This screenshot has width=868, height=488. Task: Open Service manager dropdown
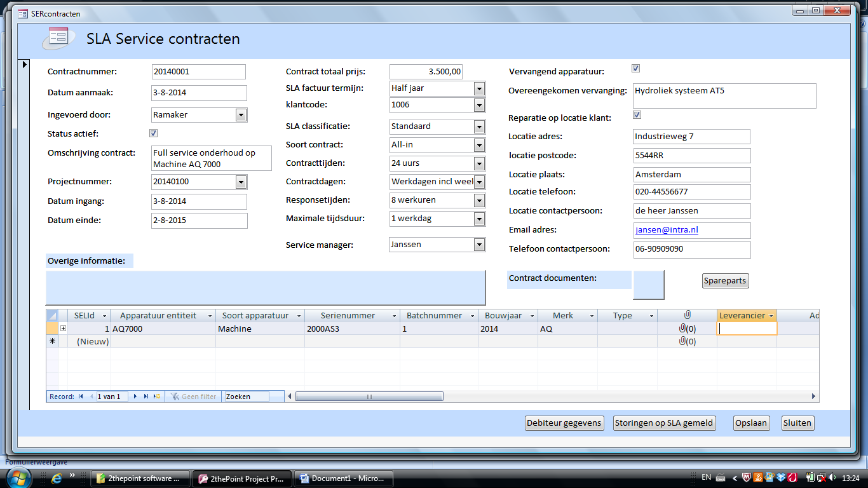pyautogui.click(x=480, y=244)
